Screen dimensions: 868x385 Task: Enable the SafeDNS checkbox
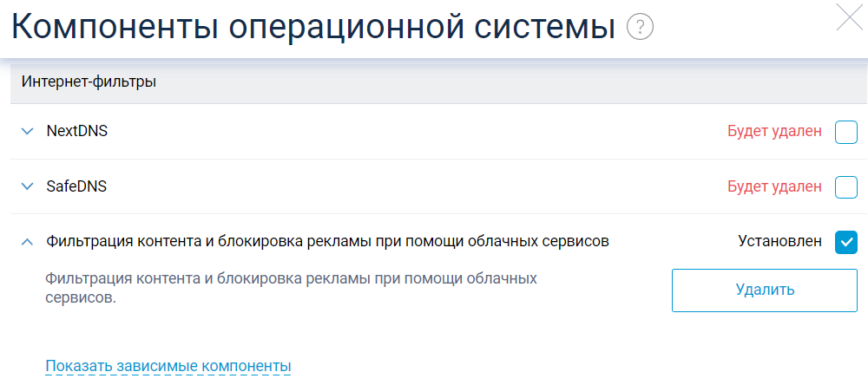845,186
